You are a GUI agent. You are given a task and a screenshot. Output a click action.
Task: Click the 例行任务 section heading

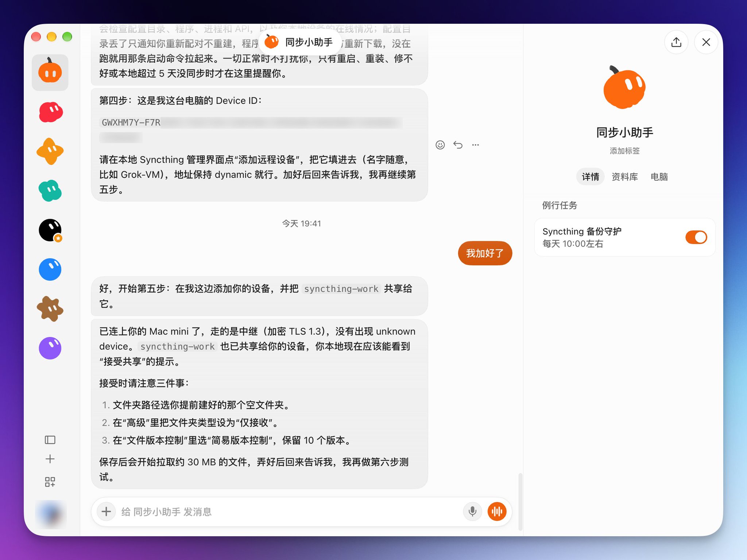click(560, 205)
